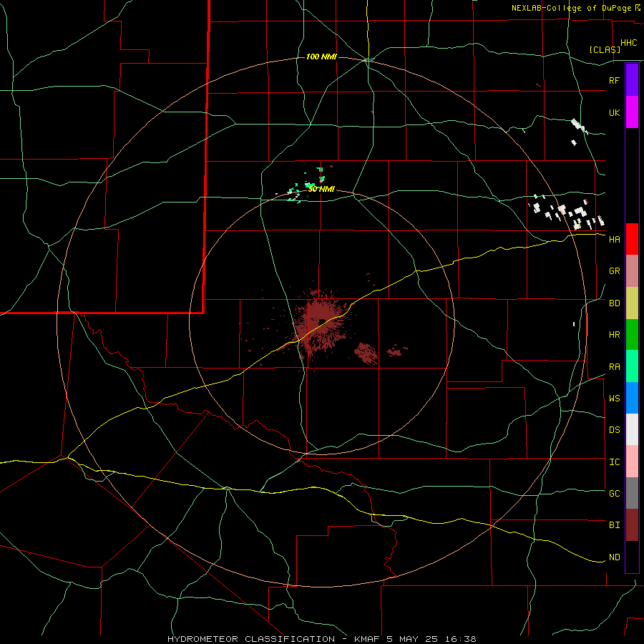
Task: Click the DS white legend swatch
Action: (x=632, y=429)
